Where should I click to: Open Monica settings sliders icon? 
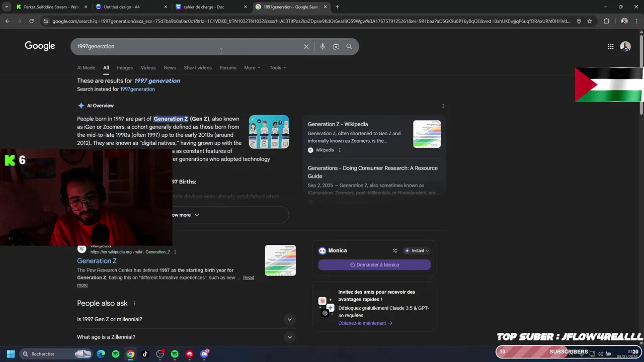pyautogui.click(x=395, y=250)
